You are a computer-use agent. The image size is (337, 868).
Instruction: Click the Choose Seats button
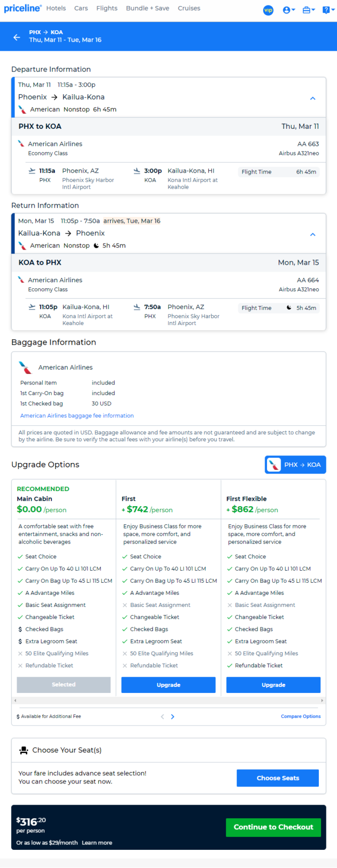click(278, 778)
